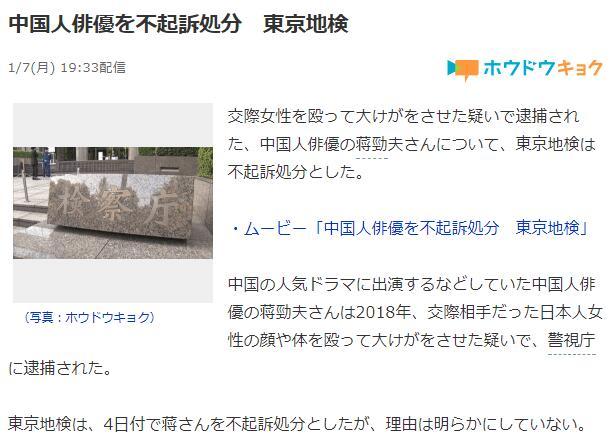
Task: Open the 検察庁 stone sign photo
Action: click(113, 203)
